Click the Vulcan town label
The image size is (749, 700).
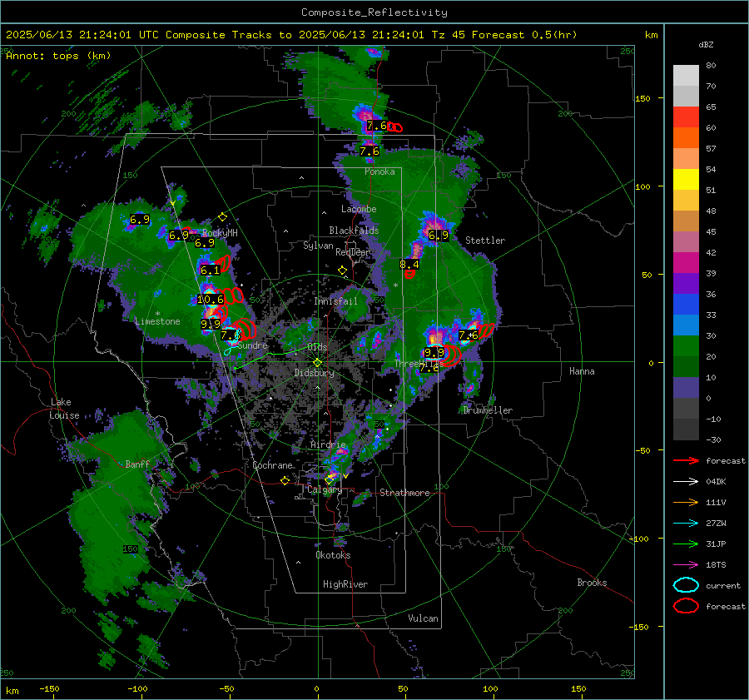tap(424, 618)
